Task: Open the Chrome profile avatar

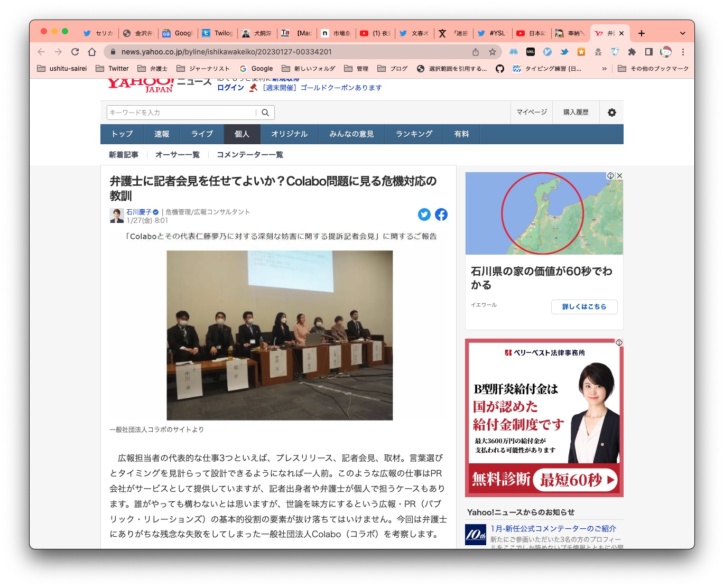Action: [666, 52]
